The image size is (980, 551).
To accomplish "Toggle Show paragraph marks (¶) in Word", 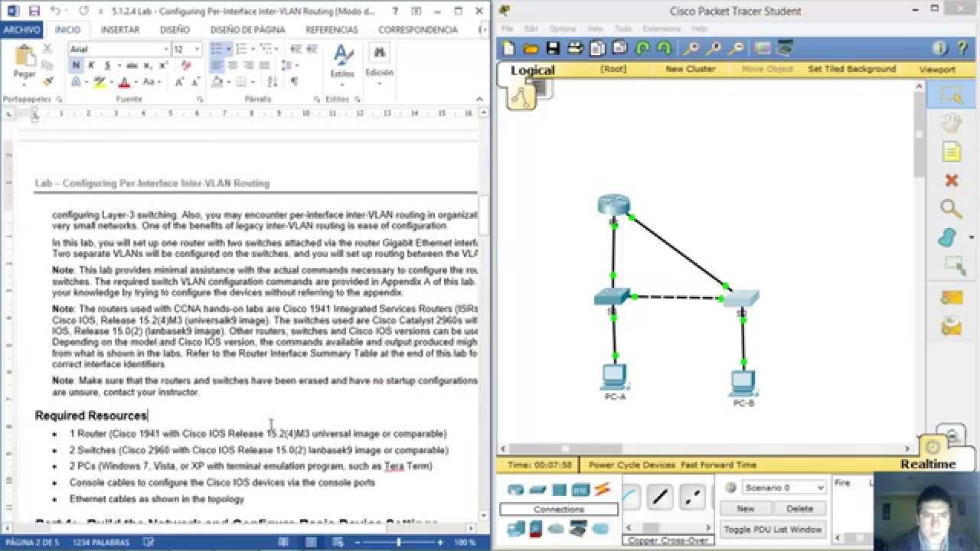I will coord(295,82).
